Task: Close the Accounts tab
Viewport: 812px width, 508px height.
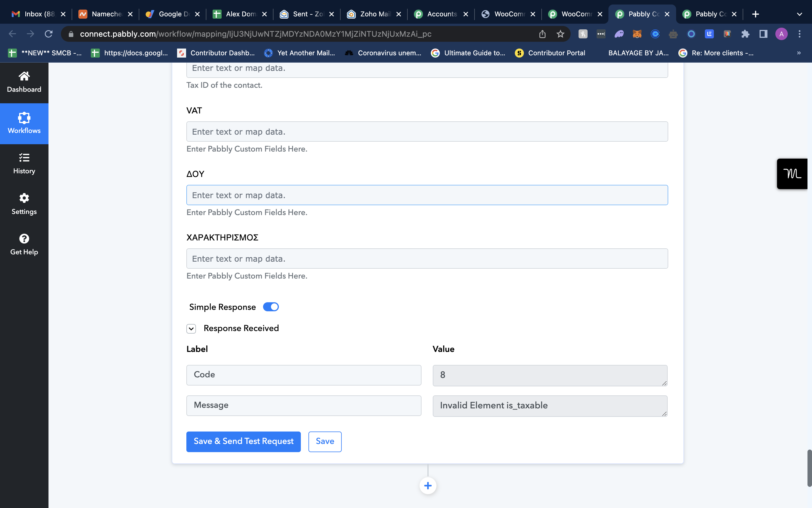Action: click(x=466, y=14)
